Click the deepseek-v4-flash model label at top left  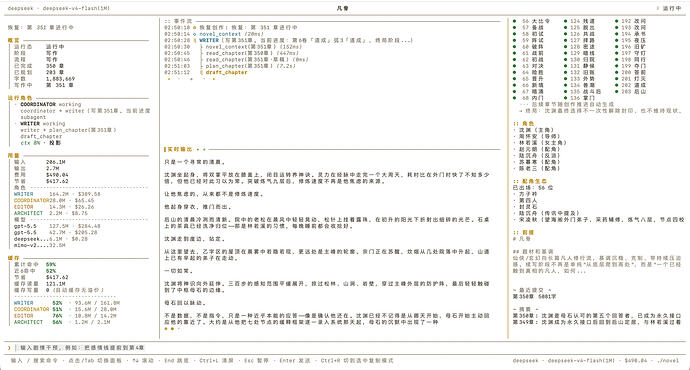click(59, 8)
